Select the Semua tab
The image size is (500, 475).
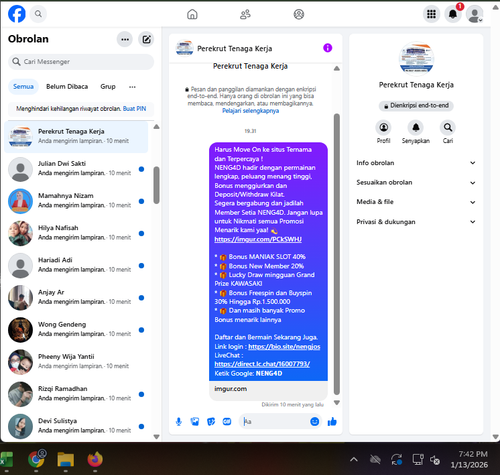click(x=23, y=87)
